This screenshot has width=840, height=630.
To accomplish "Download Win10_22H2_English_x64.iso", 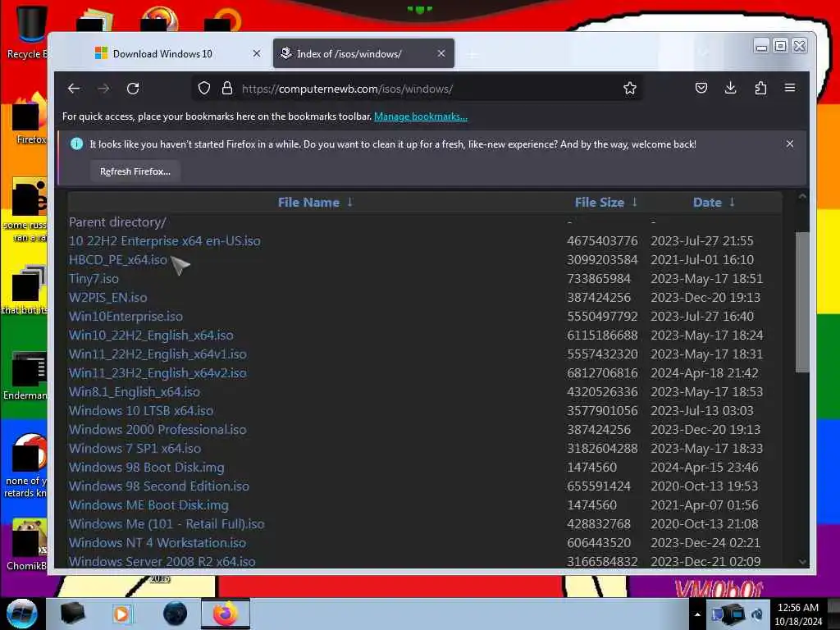I will (151, 335).
